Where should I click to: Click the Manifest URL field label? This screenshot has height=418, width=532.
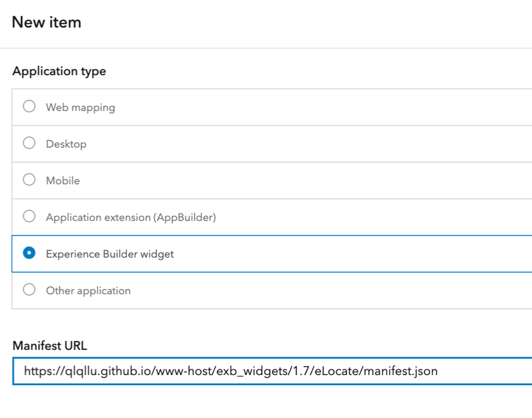click(x=44, y=345)
